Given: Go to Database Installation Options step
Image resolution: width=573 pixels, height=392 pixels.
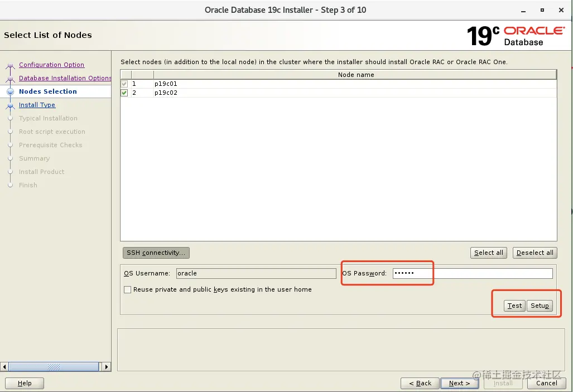Looking at the screenshot, I should (65, 78).
